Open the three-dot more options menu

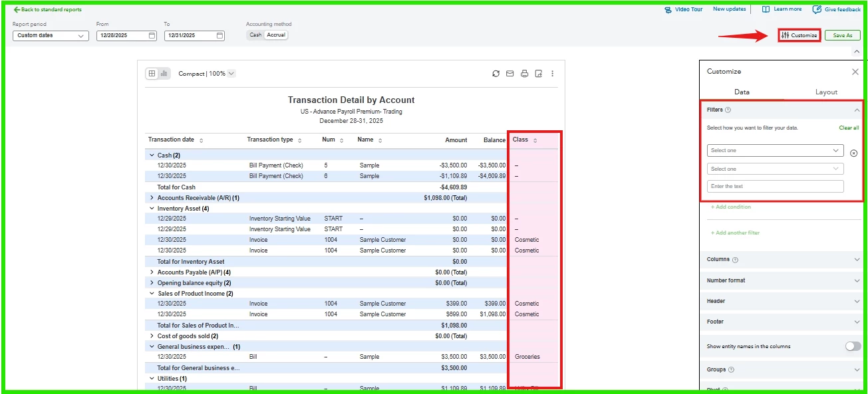pos(553,74)
